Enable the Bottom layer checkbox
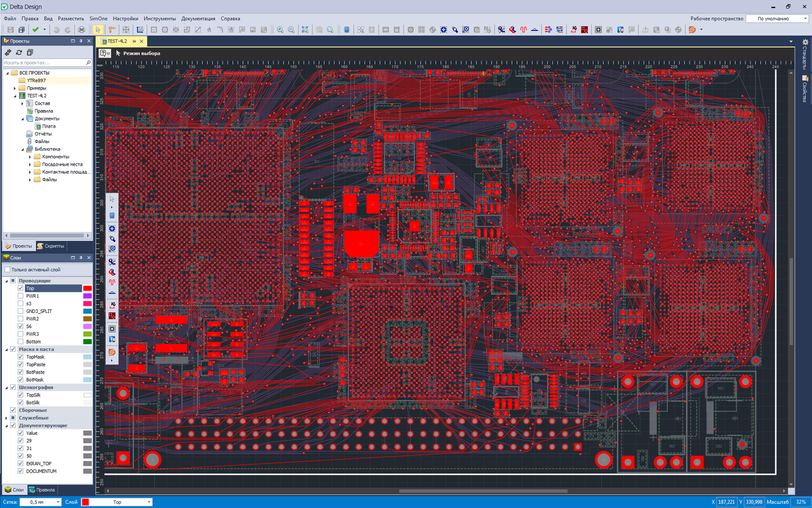The width and height of the screenshot is (812, 508). (21, 342)
